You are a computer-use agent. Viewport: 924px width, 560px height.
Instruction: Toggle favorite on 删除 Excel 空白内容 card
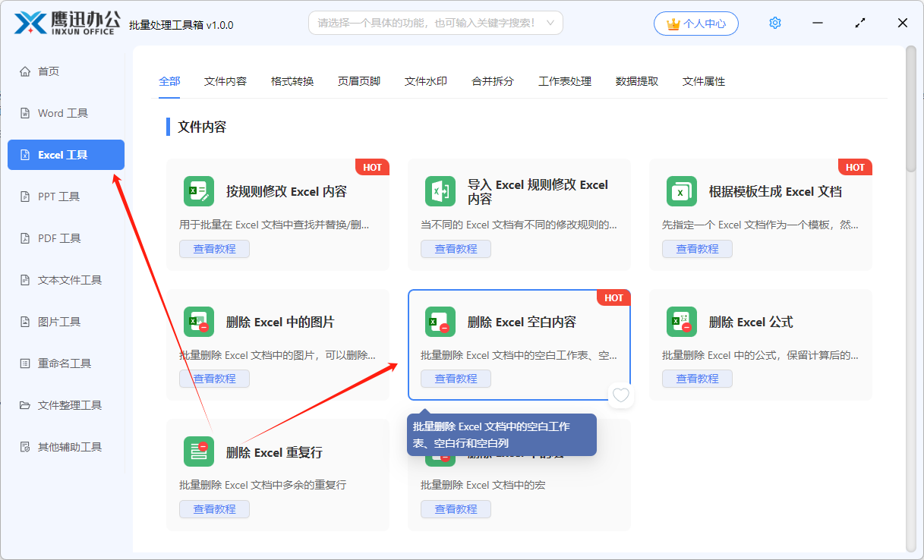tap(620, 395)
